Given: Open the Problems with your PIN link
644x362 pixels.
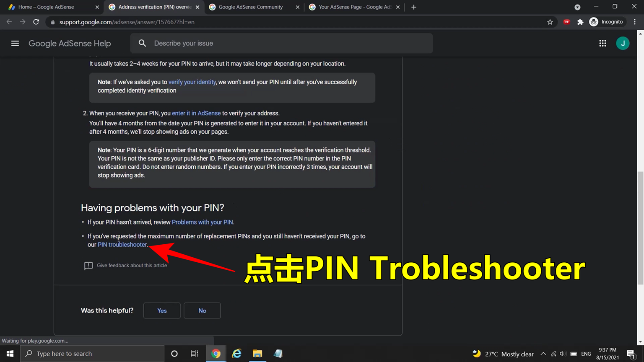Looking at the screenshot, I should [x=202, y=222].
